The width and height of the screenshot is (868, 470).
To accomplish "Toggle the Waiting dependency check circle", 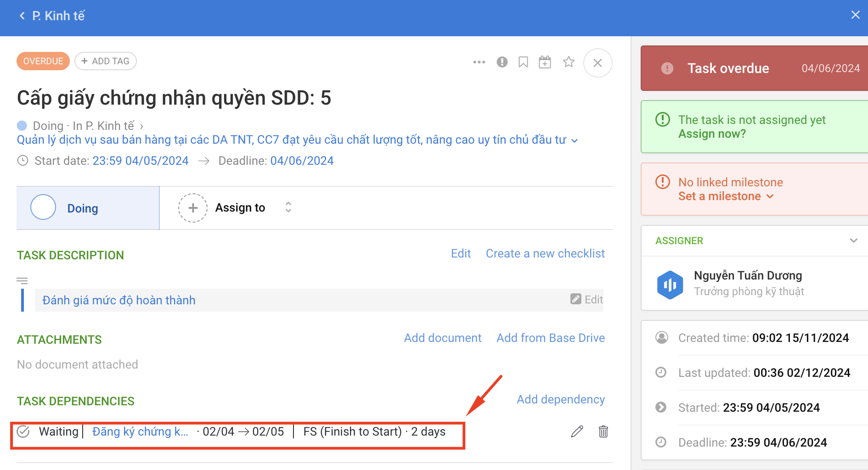I will click(x=23, y=431).
